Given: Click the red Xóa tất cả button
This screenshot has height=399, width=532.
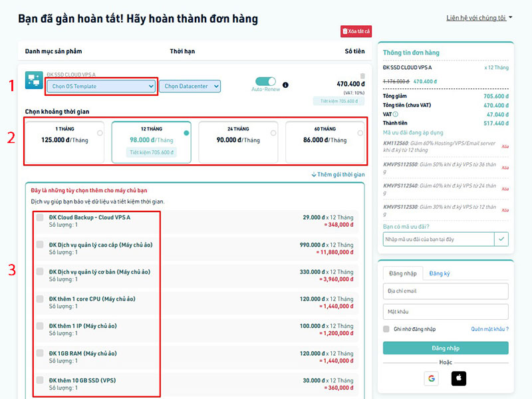Looking at the screenshot, I should click(356, 31).
